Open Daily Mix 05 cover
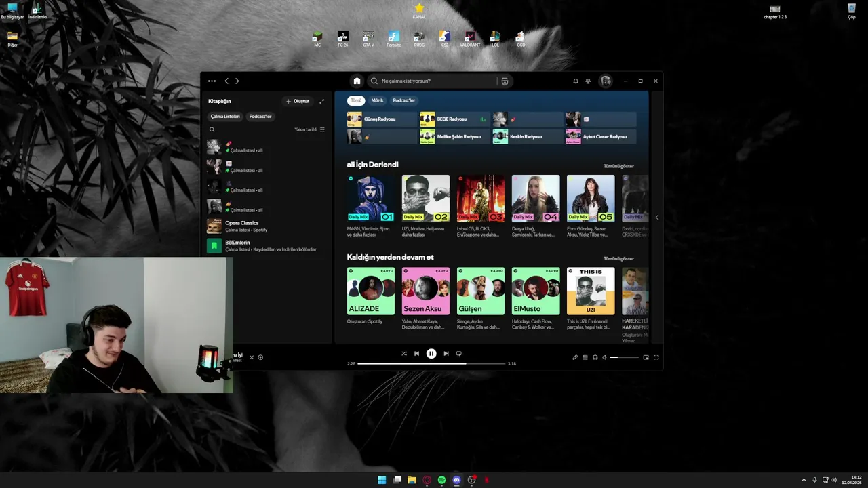 point(591,199)
